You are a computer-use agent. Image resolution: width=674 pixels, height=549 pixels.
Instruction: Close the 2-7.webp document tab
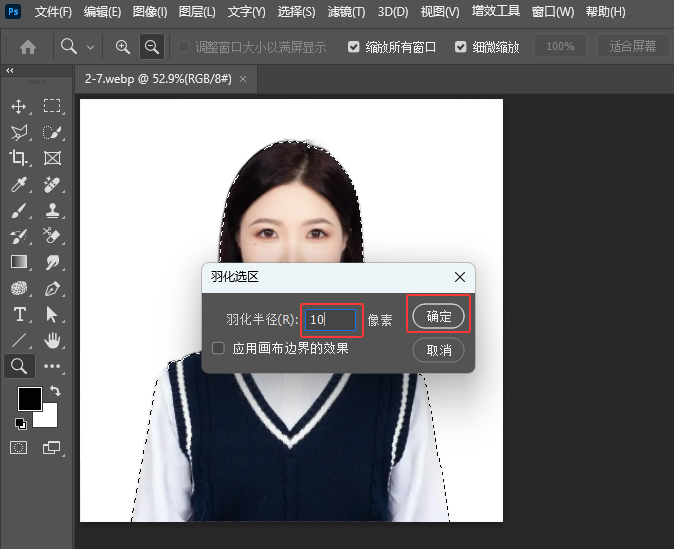point(243,79)
